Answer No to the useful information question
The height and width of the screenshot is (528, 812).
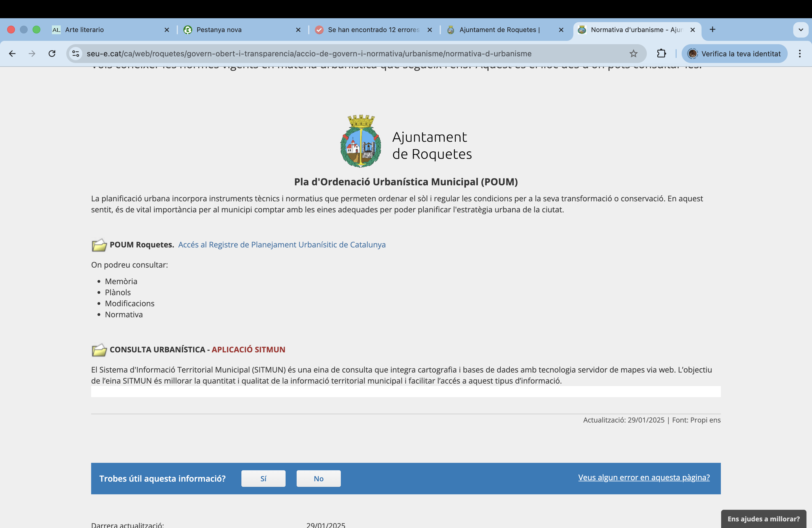[318, 479]
